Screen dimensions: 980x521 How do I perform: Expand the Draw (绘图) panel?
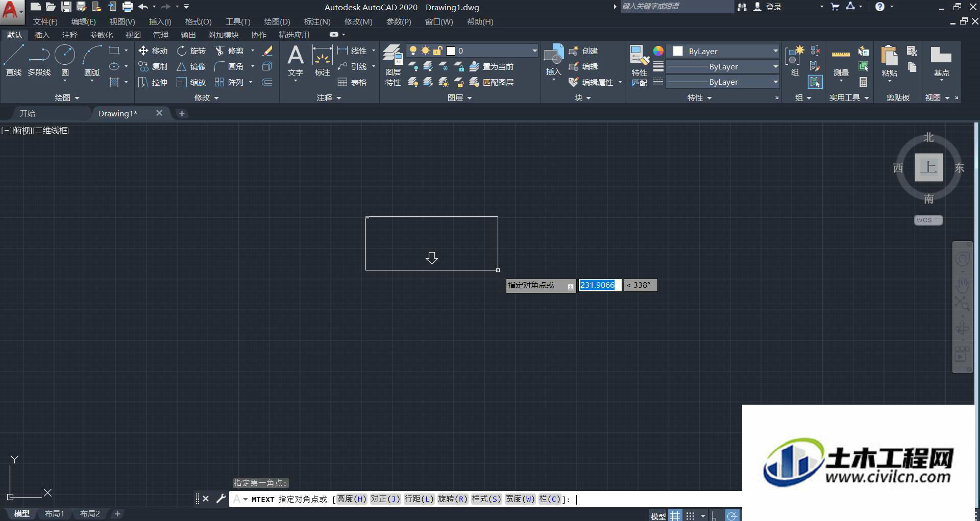[67, 97]
